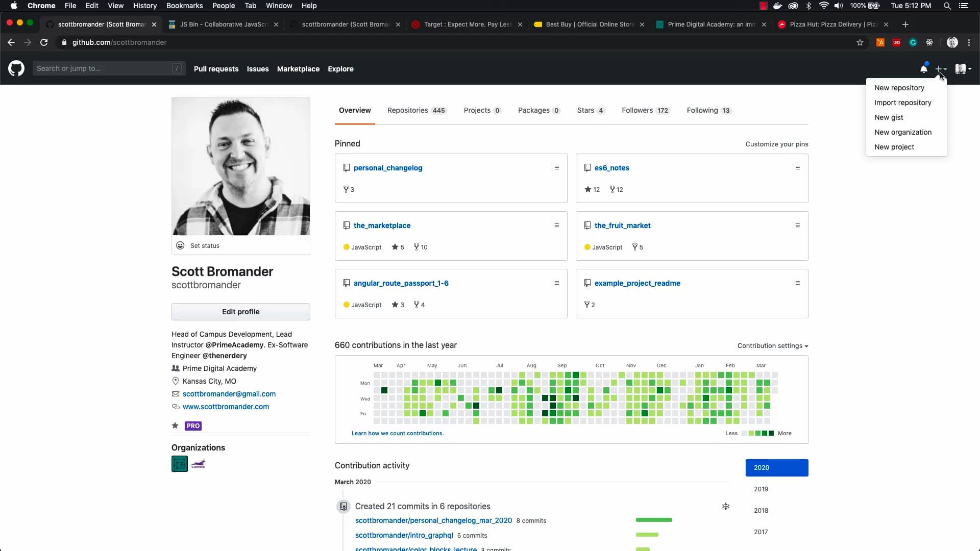Click the Edit profile button
Image resolution: width=980 pixels, height=551 pixels.
point(240,312)
